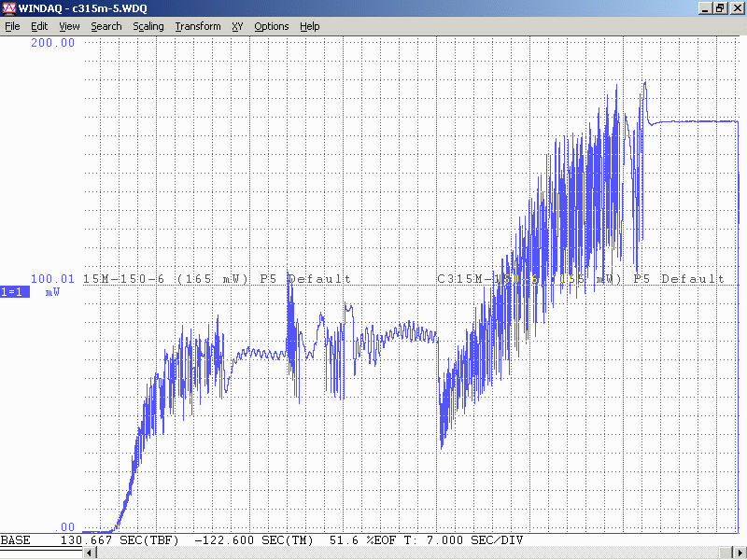The height and width of the screenshot is (560, 747).
Task: Click the left scroll arrow on horizontal scrollbar
Action: [90, 553]
